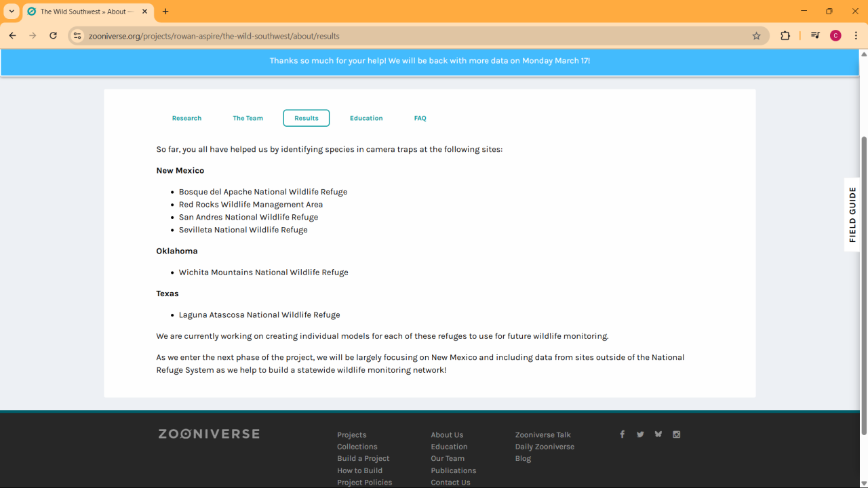868x488 pixels.
Task: Click the New Mexico heading
Action: point(180,171)
